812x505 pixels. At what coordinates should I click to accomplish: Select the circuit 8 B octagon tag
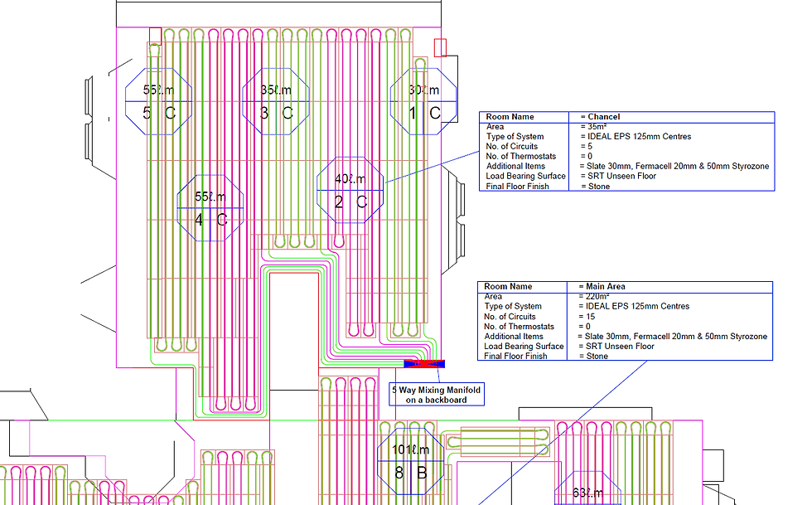(x=411, y=461)
